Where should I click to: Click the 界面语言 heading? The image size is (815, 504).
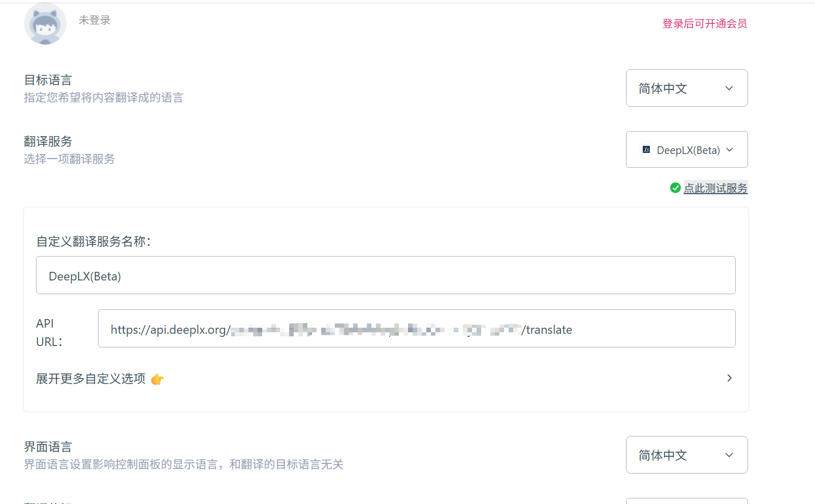pos(48,447)
